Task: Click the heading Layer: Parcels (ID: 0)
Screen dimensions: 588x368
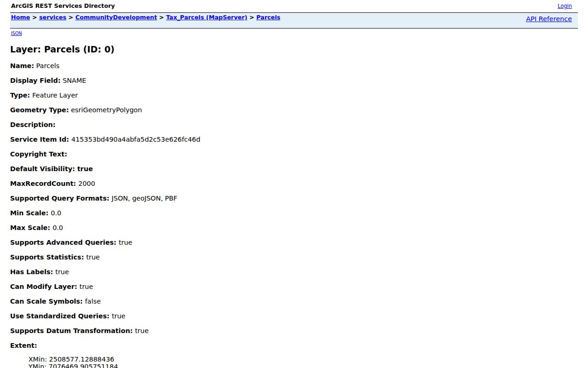Action: pos(62,49)
